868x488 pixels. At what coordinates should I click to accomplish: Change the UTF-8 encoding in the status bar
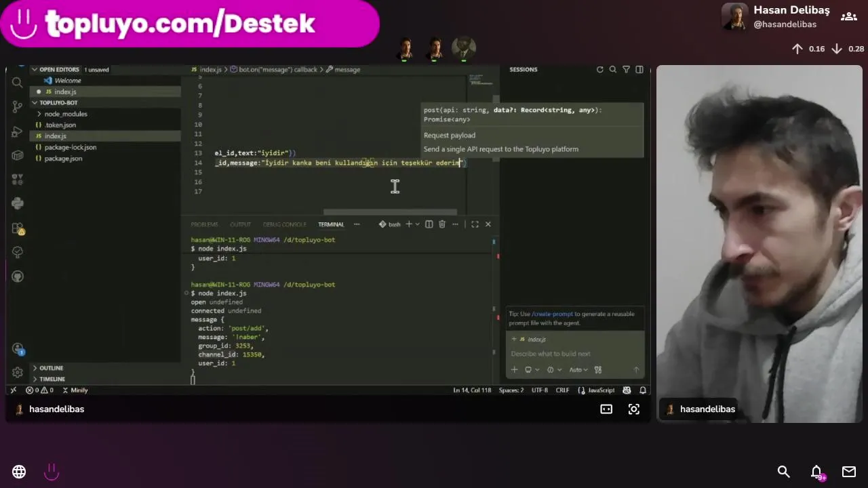click(x=539, y=390)
